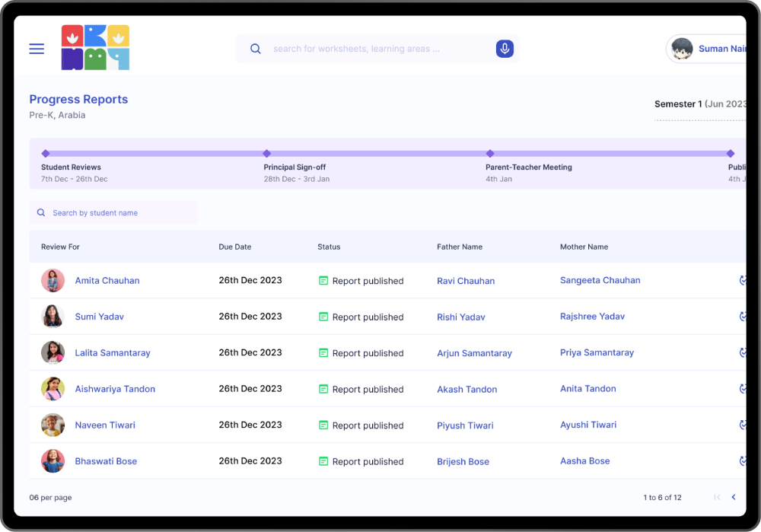This screenshot has height=532, width=761.
Task: Select the Principal Sign-off timeline marker
Action: tap(266, 154)
